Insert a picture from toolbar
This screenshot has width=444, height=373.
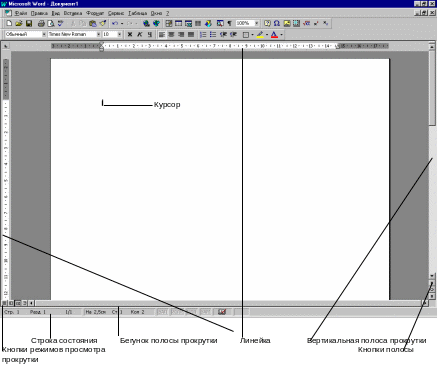tap(287, 23)
